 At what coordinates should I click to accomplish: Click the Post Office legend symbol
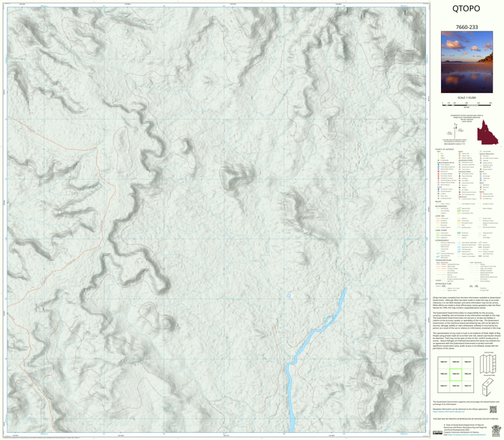point(459,180)
